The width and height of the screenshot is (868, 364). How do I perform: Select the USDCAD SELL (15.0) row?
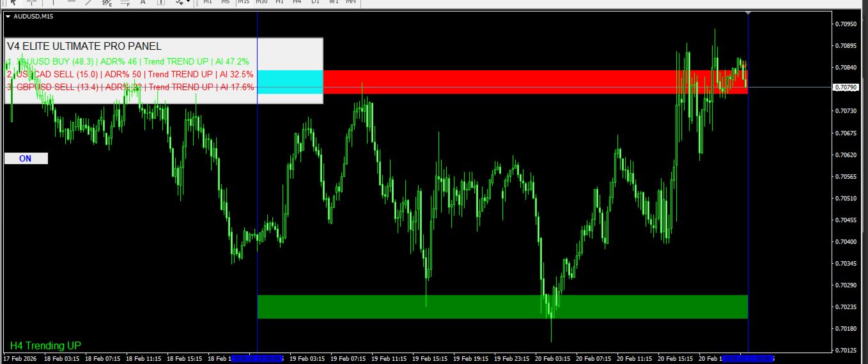tap(130, 74)
